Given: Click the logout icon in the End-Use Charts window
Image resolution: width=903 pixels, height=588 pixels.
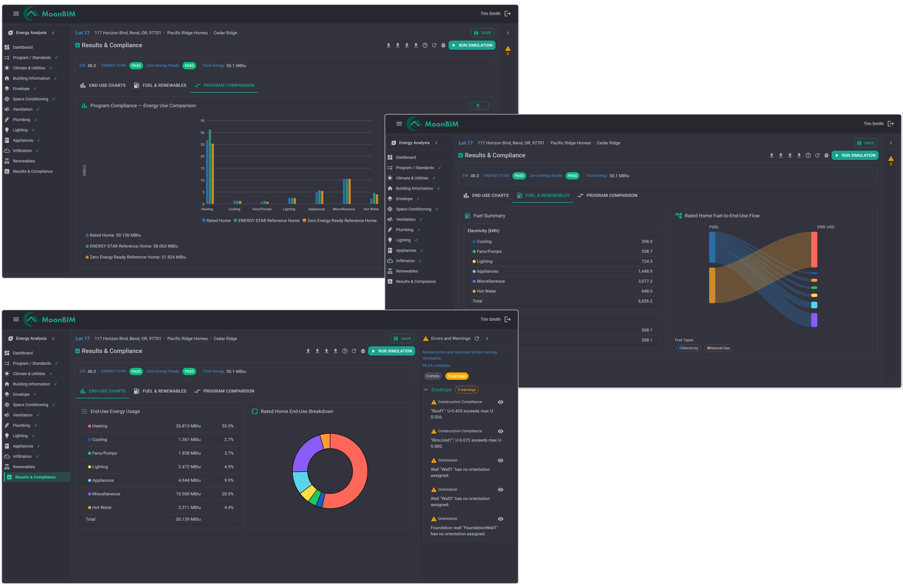Looking at the screenshot, I should [508, 319].
